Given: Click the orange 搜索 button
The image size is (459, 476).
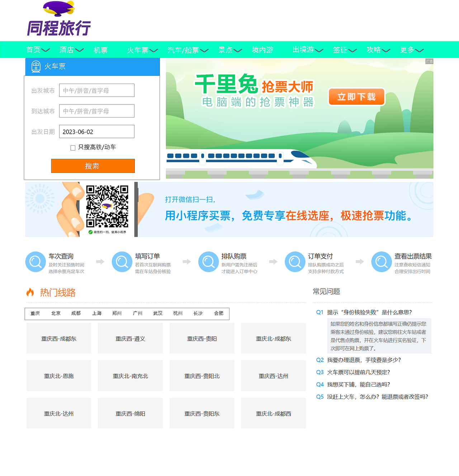Looking at the screenshot, I should click(x=93, y=166).
